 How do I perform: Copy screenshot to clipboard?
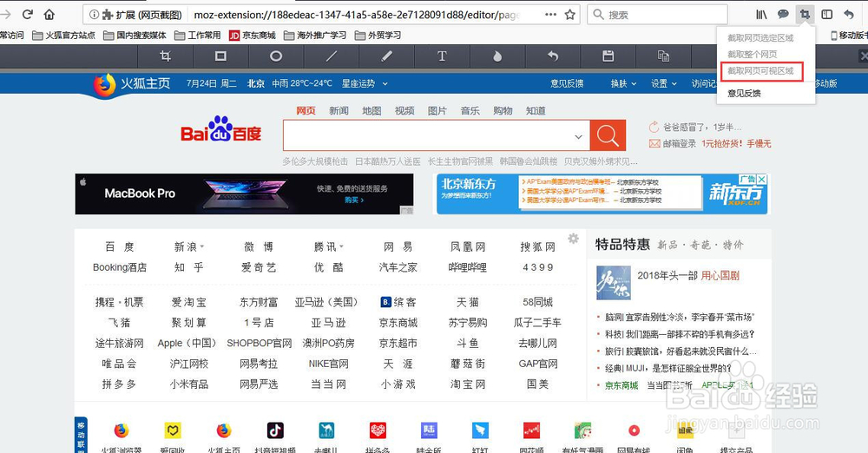(663, 56)
